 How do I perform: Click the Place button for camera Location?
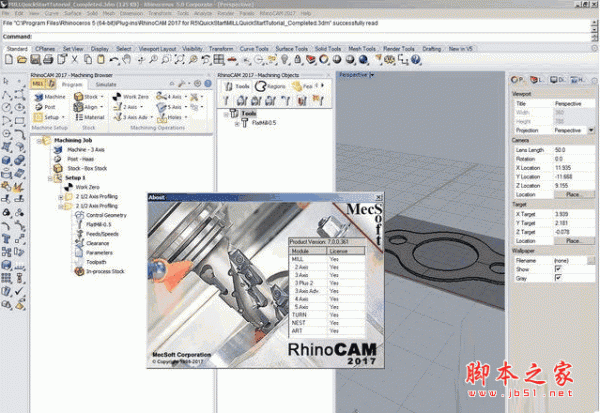coord(574,194)
